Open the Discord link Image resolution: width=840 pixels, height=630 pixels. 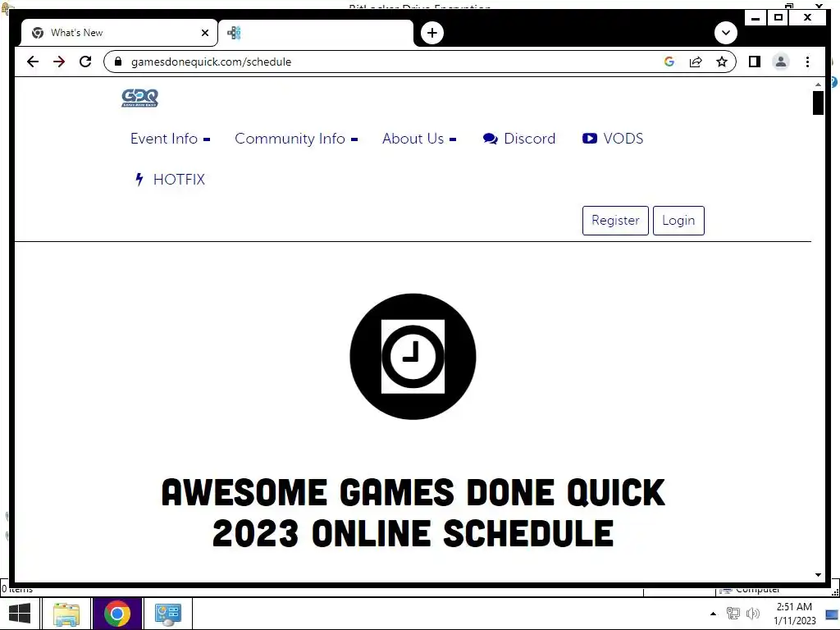[x=518, y=139]
